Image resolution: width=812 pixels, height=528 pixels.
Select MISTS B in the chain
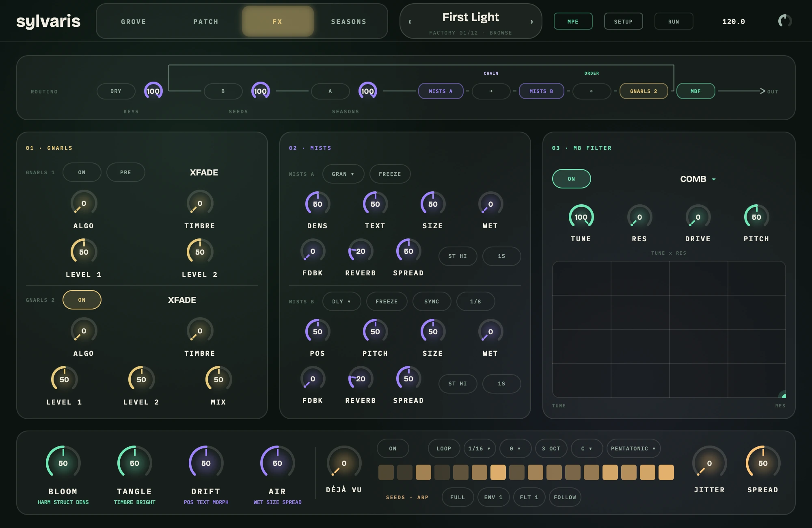[x=542, y=91]
